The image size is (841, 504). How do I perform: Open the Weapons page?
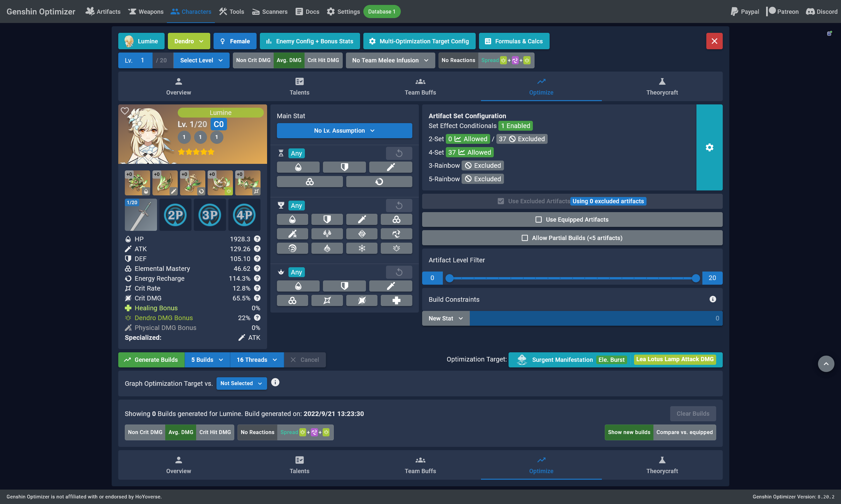[x=146, y=11]
